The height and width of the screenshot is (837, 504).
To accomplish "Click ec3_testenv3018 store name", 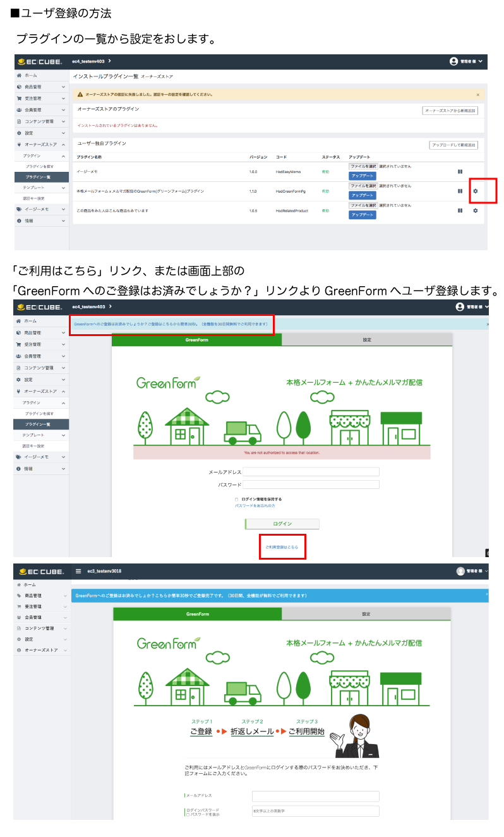I will click(x=104, y=571).
